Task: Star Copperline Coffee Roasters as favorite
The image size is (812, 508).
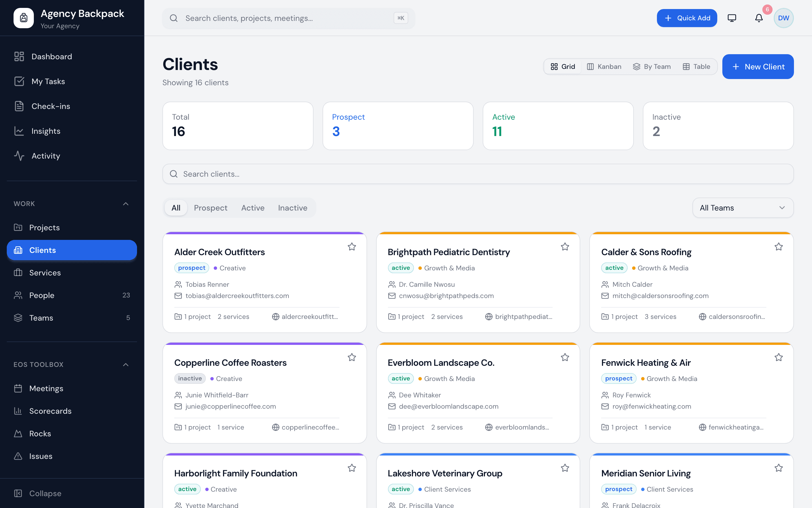Action: 352,357
